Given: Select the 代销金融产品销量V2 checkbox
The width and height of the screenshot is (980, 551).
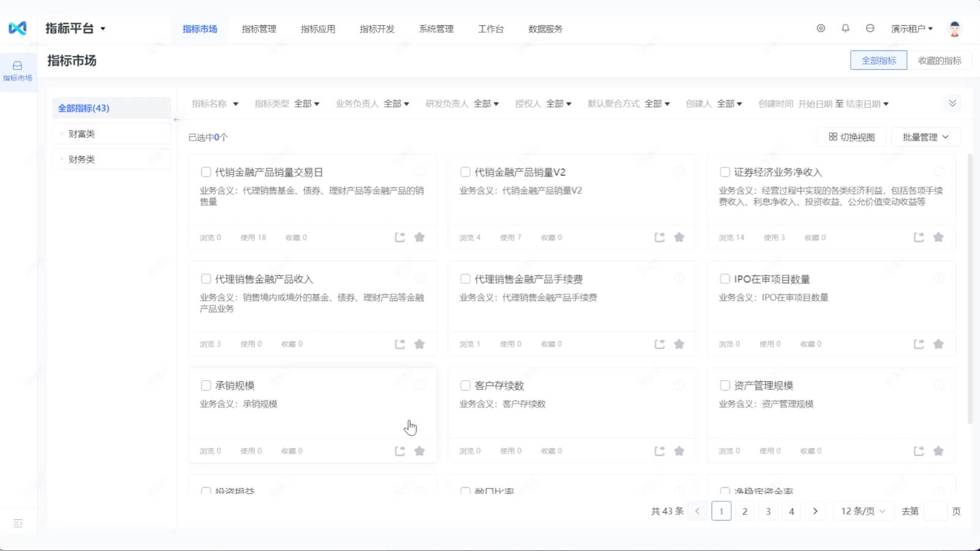Looking at the screenshot, I should point(466,172).
